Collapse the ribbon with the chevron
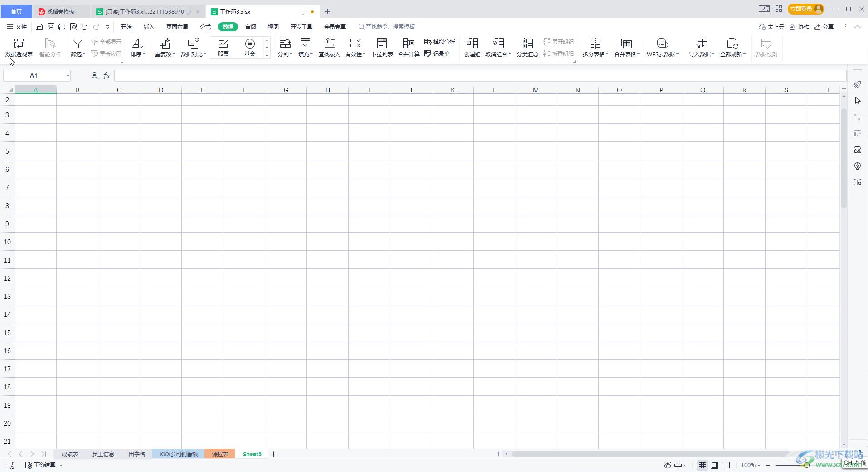The image size is (868, 472). [x=858, y=27]
